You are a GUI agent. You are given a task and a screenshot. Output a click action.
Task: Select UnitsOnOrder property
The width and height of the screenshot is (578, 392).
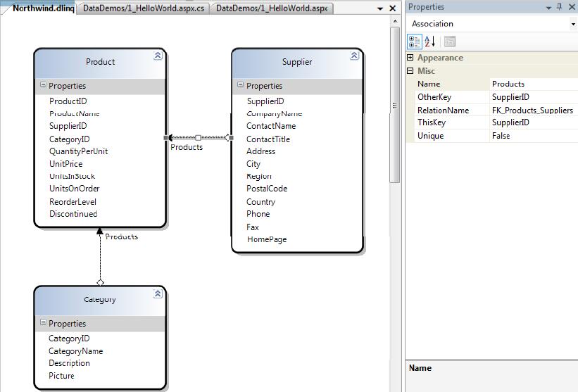coord(75,189)
